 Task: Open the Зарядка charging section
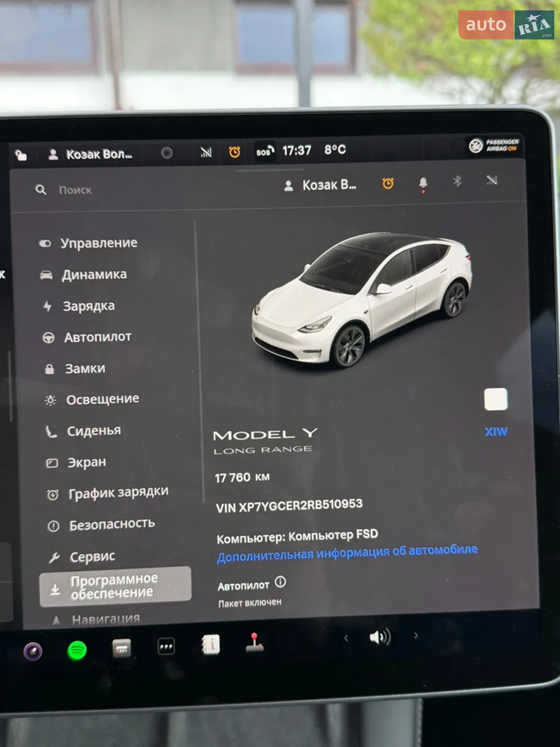(x=78, y=306)
